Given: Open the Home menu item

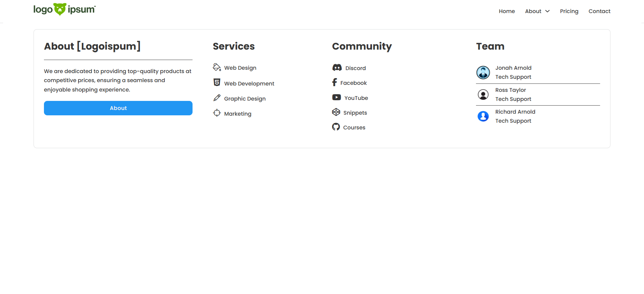Looking at the screenshot, I should coord(507,11).
